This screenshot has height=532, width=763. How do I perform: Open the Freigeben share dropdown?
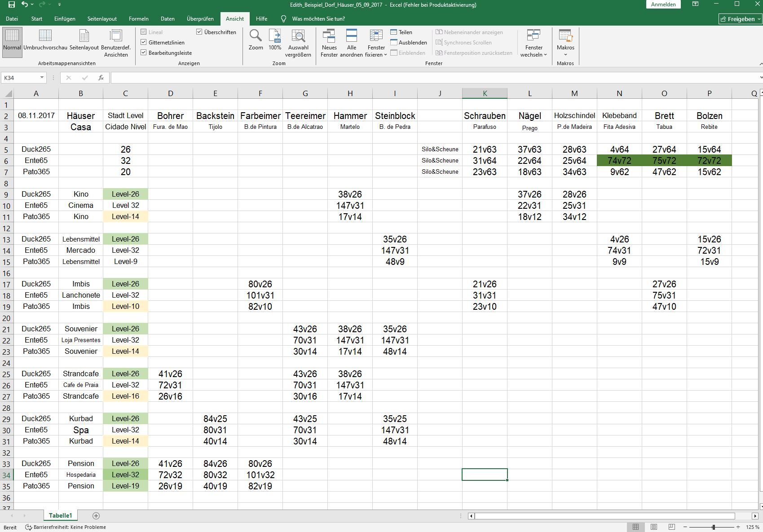pyautogui.click(x=740, y=19)
